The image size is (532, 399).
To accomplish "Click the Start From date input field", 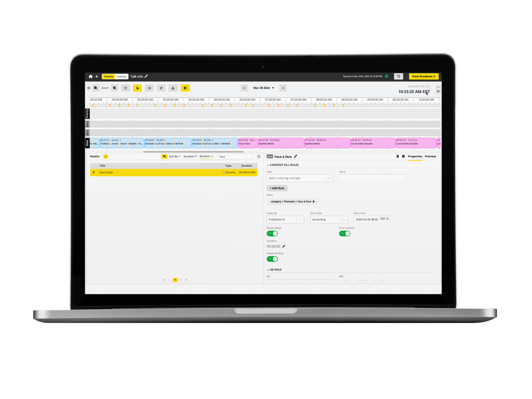I will [366, 220].
